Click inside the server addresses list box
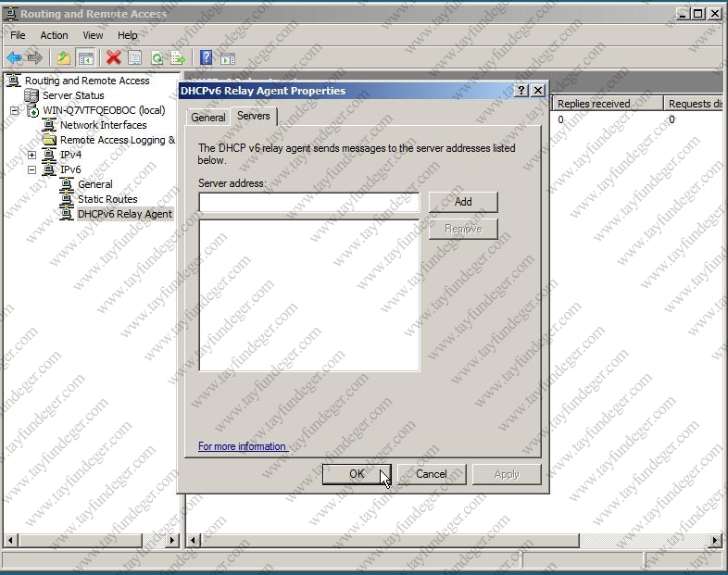 click(309, 295)
